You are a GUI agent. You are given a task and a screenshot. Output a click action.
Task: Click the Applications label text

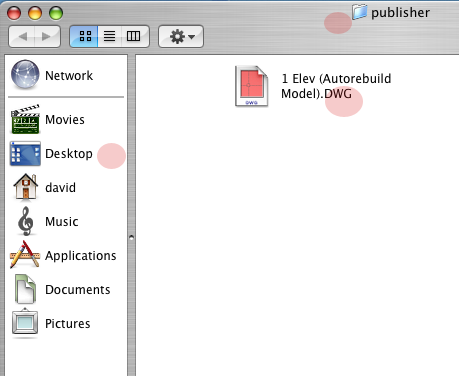pos(81,256)
